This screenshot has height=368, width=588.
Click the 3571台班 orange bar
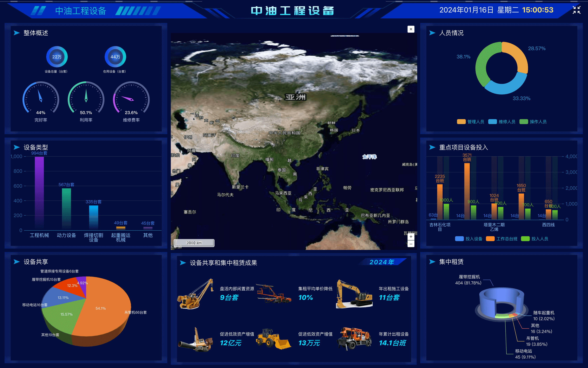coord(467,191)
